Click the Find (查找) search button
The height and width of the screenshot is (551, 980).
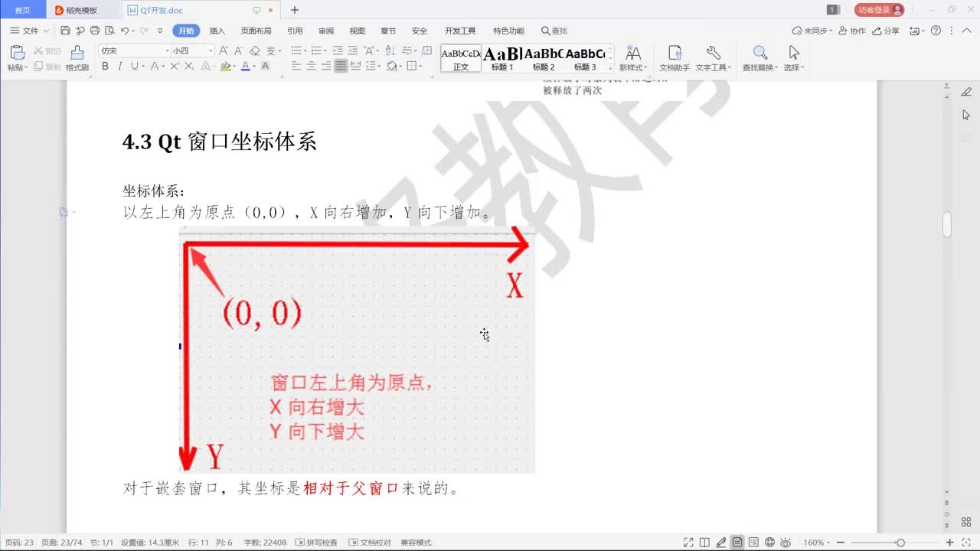coord(554,31)
